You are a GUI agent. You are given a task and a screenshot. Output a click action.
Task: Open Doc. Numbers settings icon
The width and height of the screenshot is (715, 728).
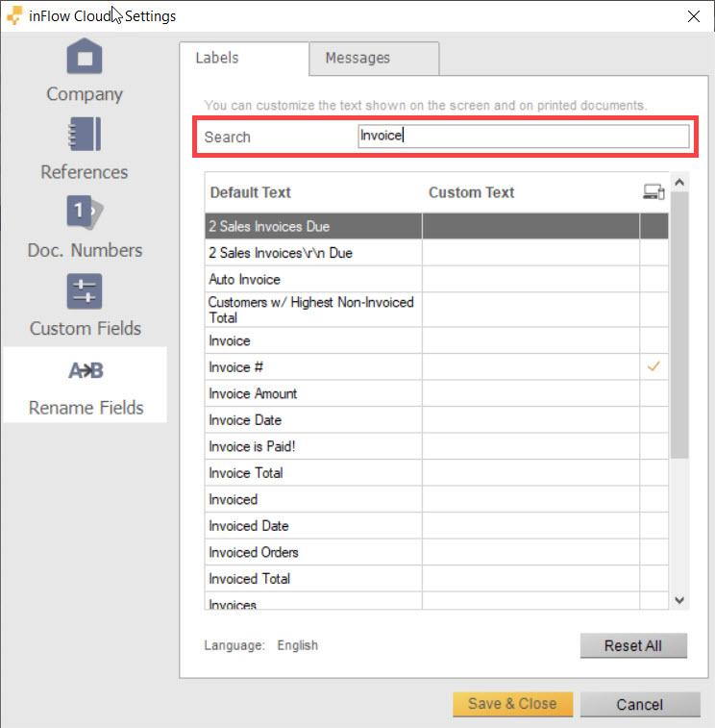click(85, 213)
